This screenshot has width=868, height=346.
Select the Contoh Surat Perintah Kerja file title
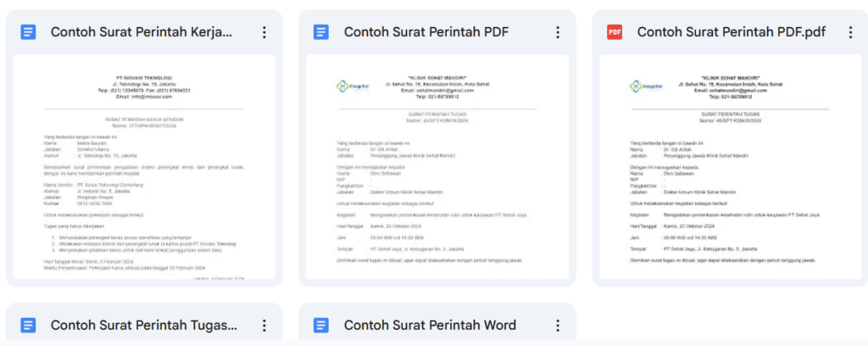coord(141,32)
